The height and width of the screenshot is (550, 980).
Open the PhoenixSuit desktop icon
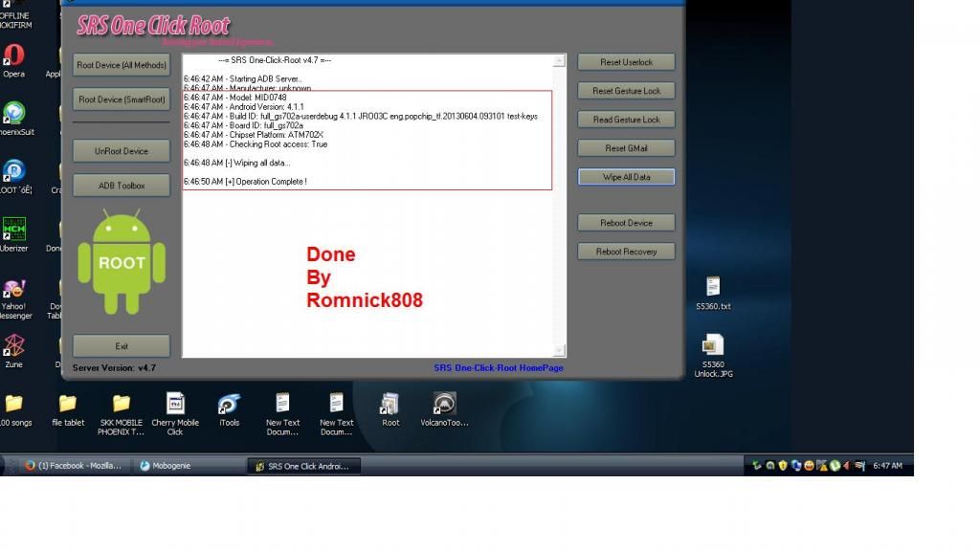(x=15, y=119)
